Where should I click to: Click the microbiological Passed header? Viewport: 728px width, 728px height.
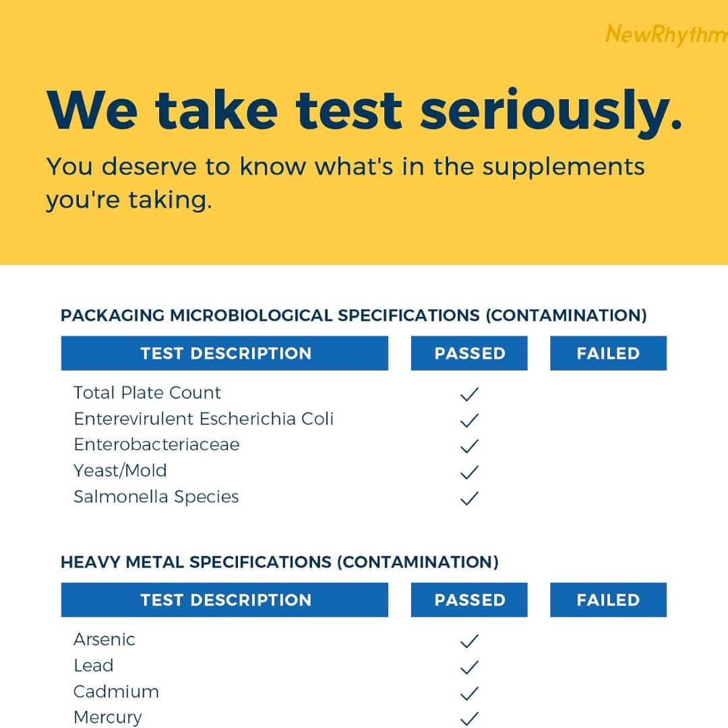pyautogui.click(x=469, y=353)
